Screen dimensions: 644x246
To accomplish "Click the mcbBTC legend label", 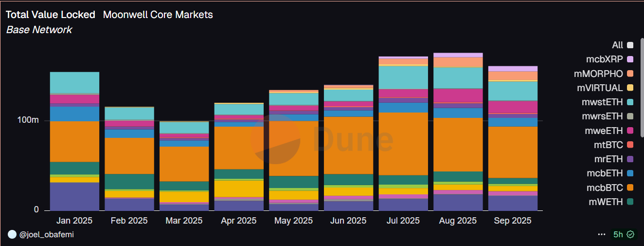I will click(x=606, y=187).
